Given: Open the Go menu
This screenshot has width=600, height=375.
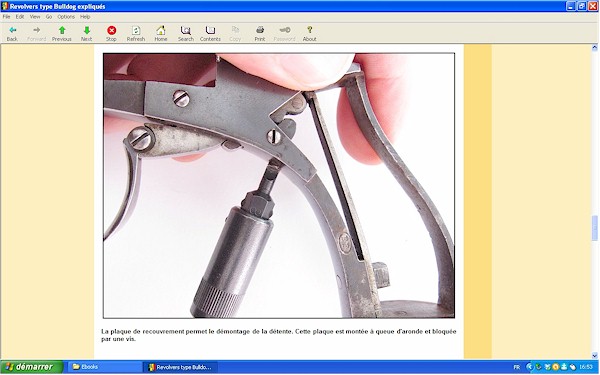Looking at the screenshot, I should pos(49,17).
